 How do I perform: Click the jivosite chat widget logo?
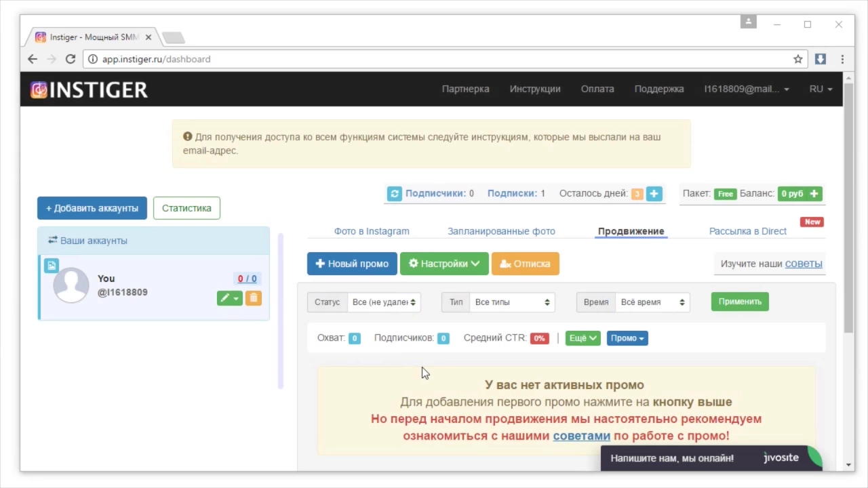point(781,457)
